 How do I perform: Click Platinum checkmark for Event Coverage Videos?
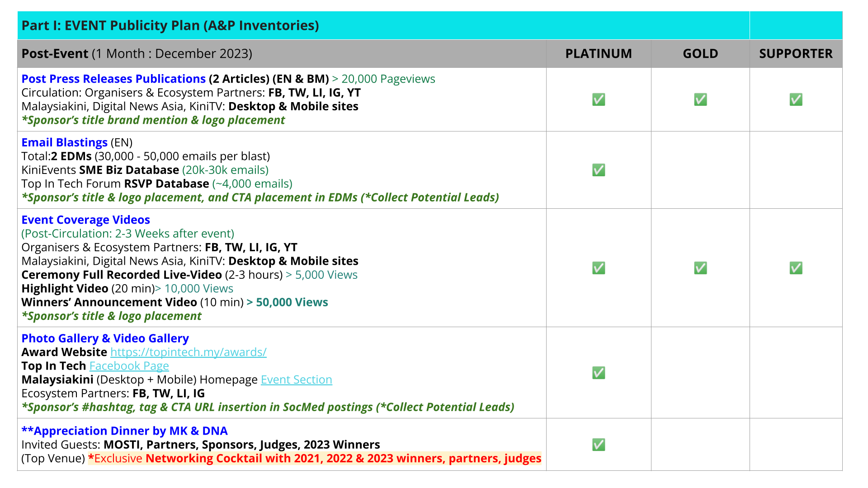click(x=599, y=268)
